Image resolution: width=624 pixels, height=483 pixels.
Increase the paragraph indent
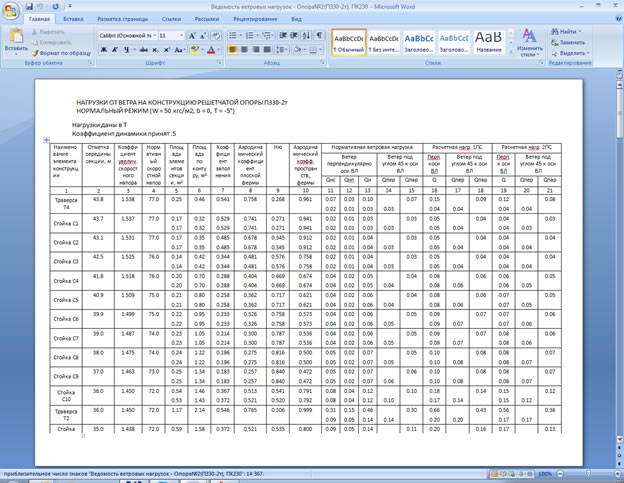point(294,36)
